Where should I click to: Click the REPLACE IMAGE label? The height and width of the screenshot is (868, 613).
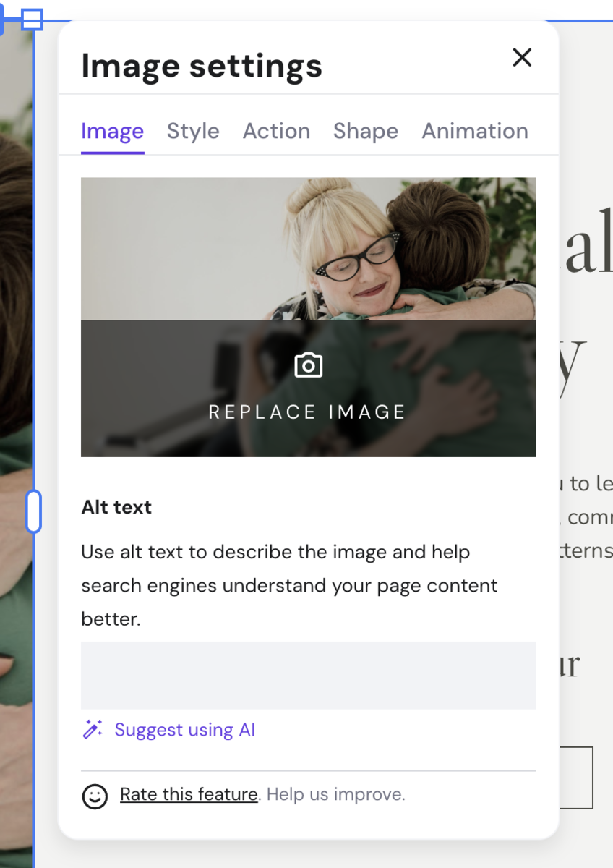point(308,412)
